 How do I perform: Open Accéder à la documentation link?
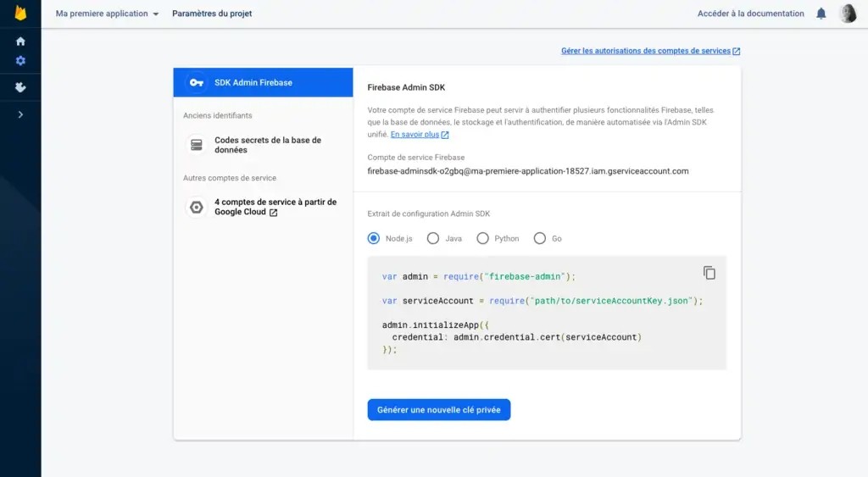(x=751, y=14)
